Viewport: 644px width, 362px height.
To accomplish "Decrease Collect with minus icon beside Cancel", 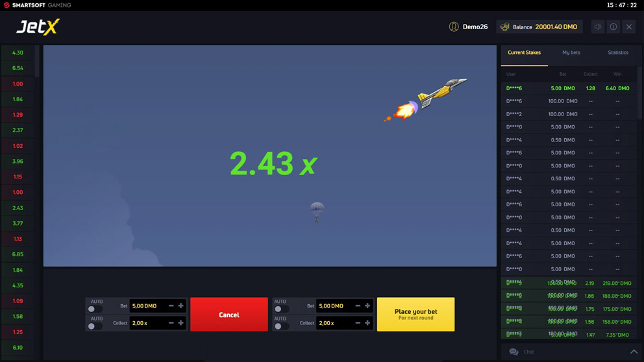I will coord(171,322).
